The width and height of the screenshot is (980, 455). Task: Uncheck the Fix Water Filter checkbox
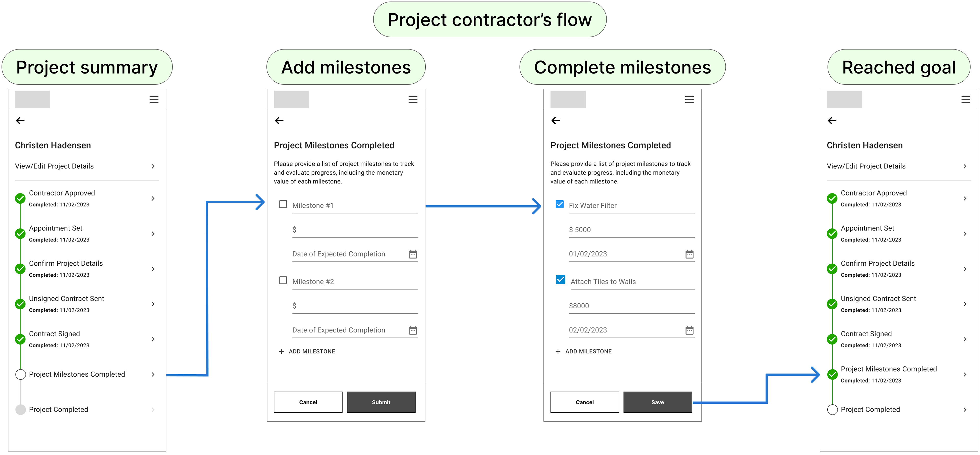[560, 204]
